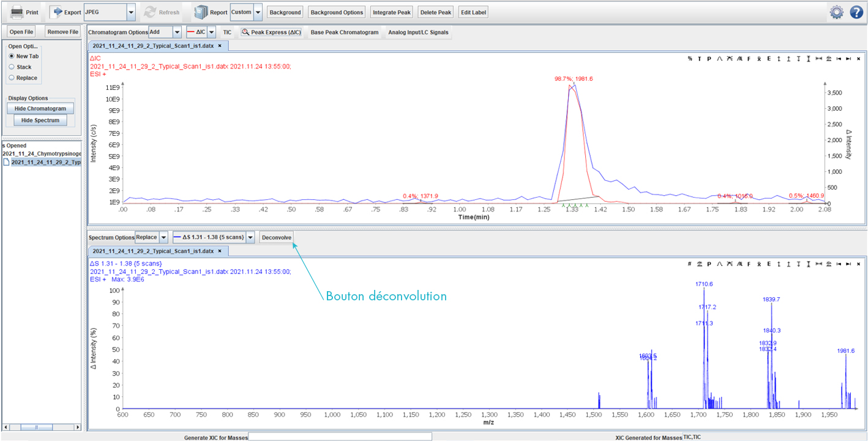Click the Report notebook icon
The width and height of the screenshot is (868, 441).
pyautogui.click(x=200, y=12)
